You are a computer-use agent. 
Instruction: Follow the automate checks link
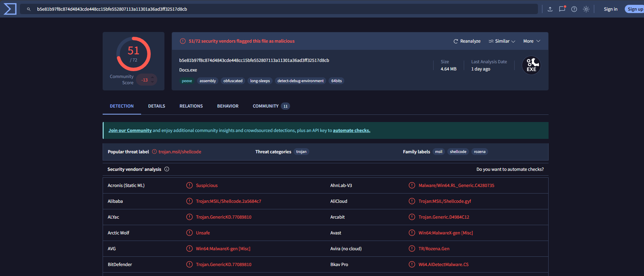click(x=351, y=131)
